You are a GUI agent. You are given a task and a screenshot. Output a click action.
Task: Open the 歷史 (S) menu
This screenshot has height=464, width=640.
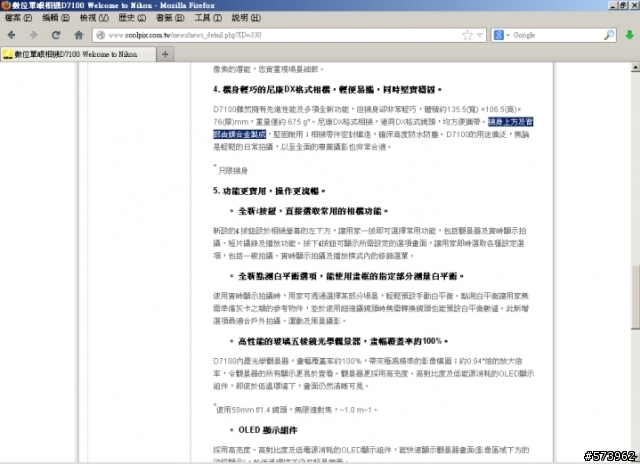pos(132,18)
